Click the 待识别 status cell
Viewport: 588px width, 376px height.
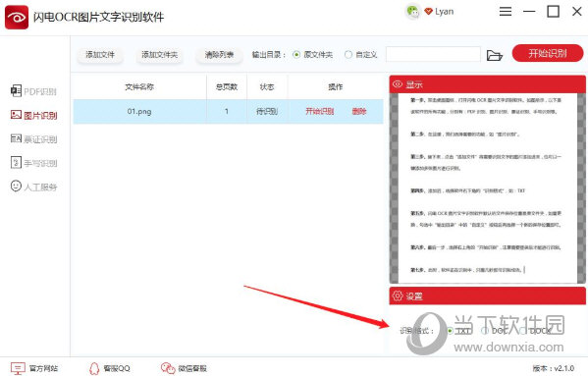click(267, 111)
